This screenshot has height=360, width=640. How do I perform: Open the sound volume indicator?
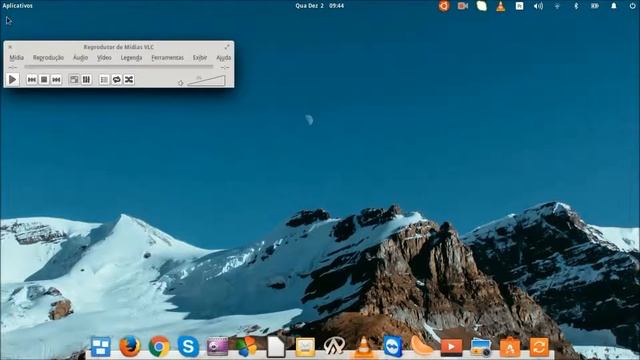[x=538, y=6]
